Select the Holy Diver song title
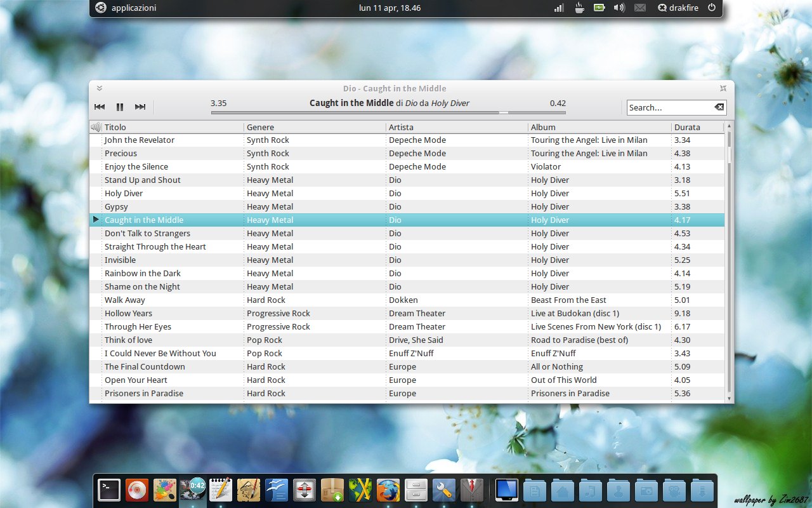Viewport: 812px width, 508px height. click(124, 193)
